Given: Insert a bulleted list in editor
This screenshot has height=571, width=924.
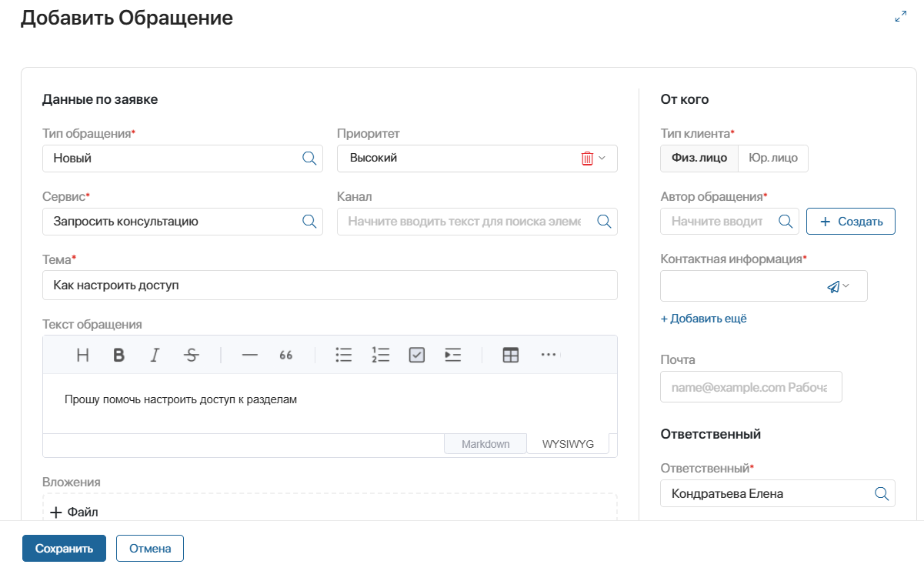Looking at the screenshot, I should coord(343,355).
